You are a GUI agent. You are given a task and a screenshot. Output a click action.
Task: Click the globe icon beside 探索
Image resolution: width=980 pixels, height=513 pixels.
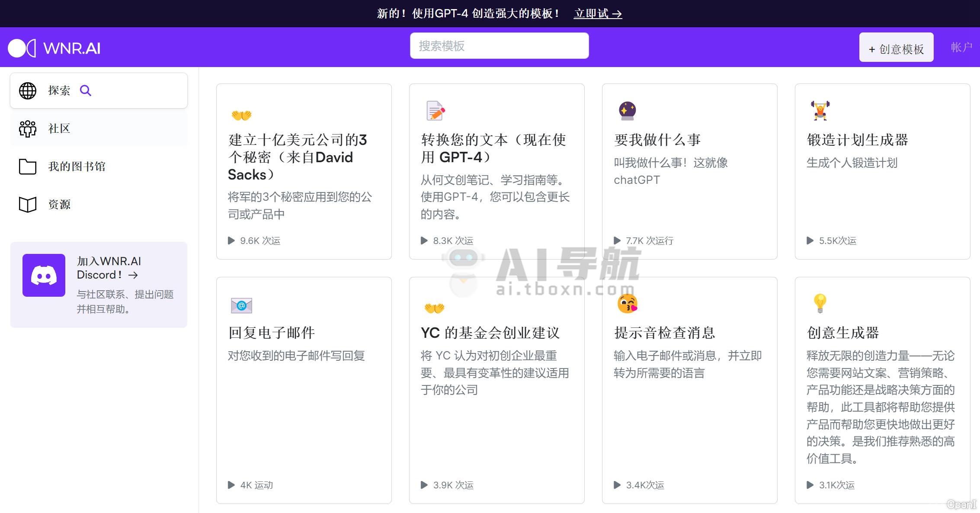28,91
